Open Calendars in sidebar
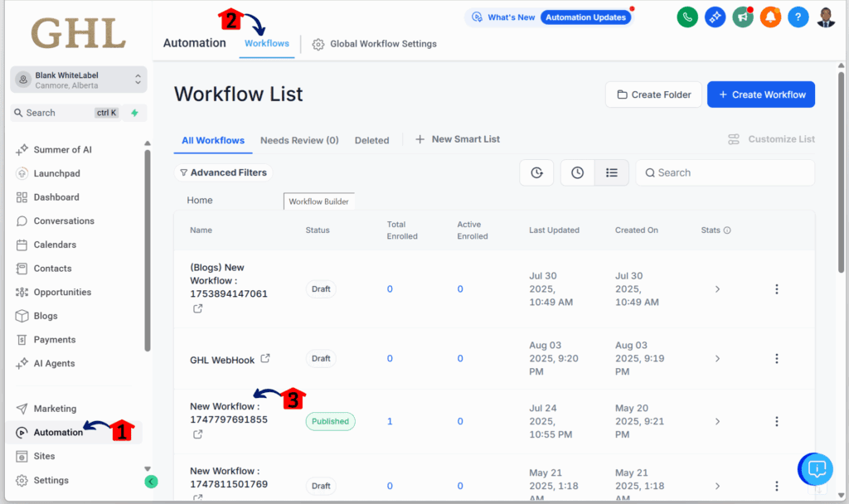 (54, 245)
